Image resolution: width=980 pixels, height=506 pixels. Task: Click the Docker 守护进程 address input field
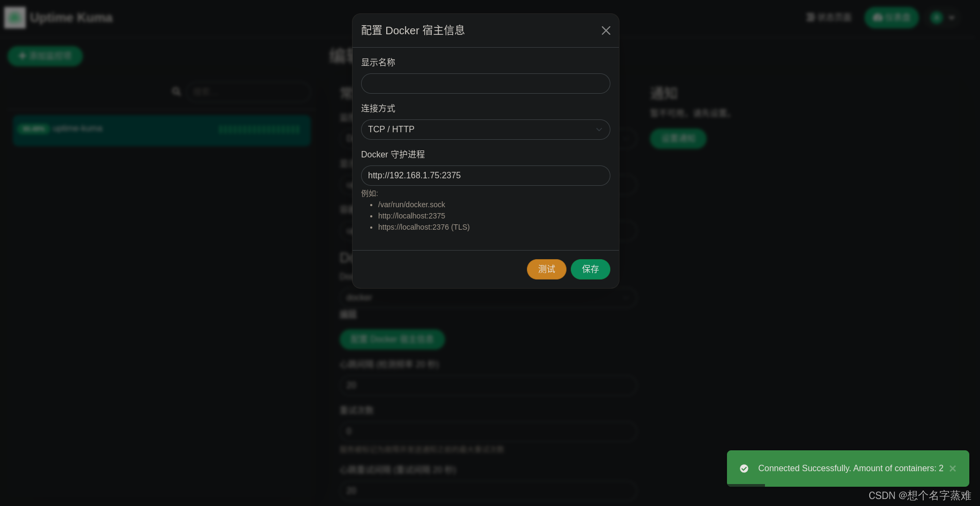pos(485,176)
